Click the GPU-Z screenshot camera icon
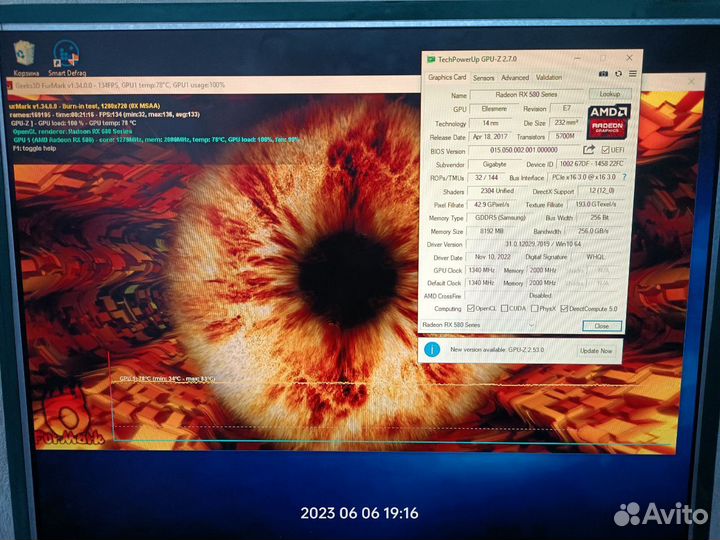 pyautogui.click(x=602, y=74)
